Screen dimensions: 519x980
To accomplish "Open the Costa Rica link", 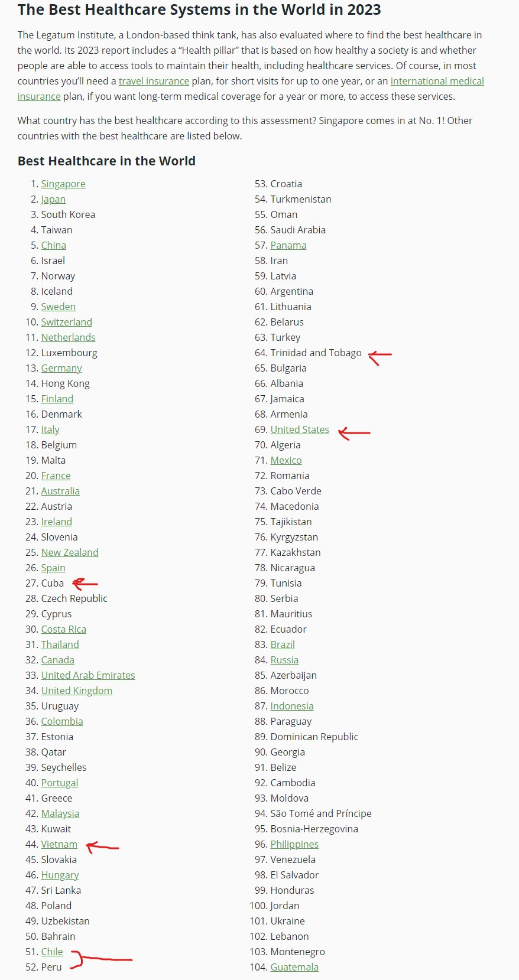I will pyautogui.click(x=63, y=629).
